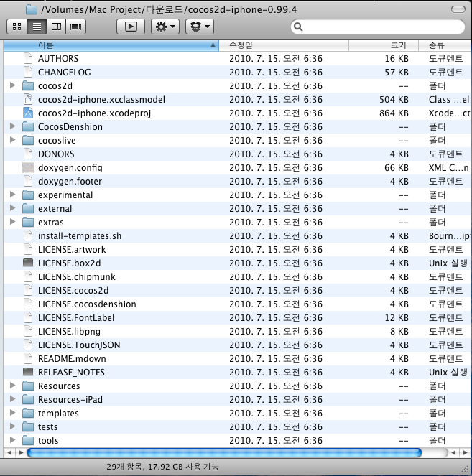Sort by the 이름 column header
Image resolution: width=472 pixels, height=476 pixels.
[111, 45]
